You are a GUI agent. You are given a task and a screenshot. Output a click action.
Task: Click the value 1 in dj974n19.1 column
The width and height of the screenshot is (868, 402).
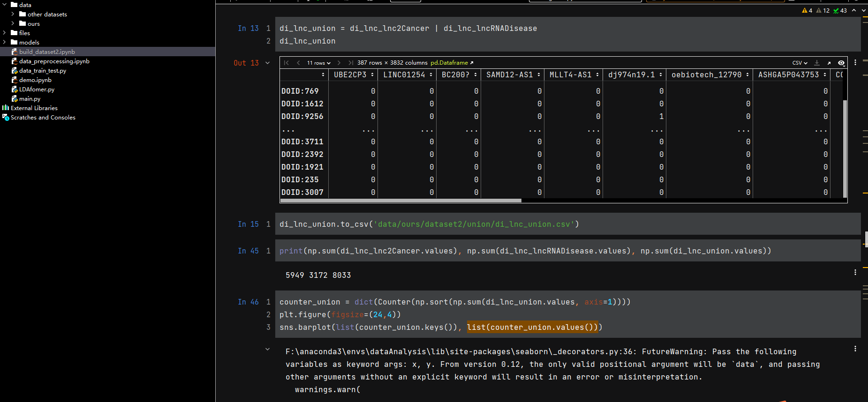661,116
